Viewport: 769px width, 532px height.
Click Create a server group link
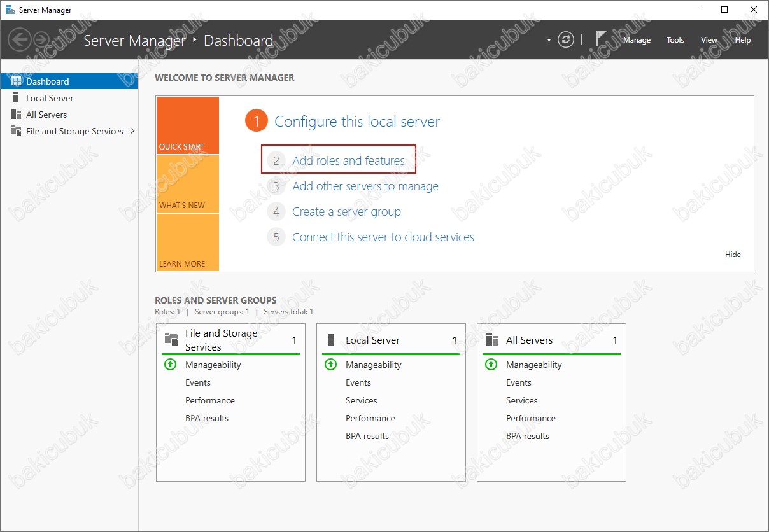click(x=346, y=212)
